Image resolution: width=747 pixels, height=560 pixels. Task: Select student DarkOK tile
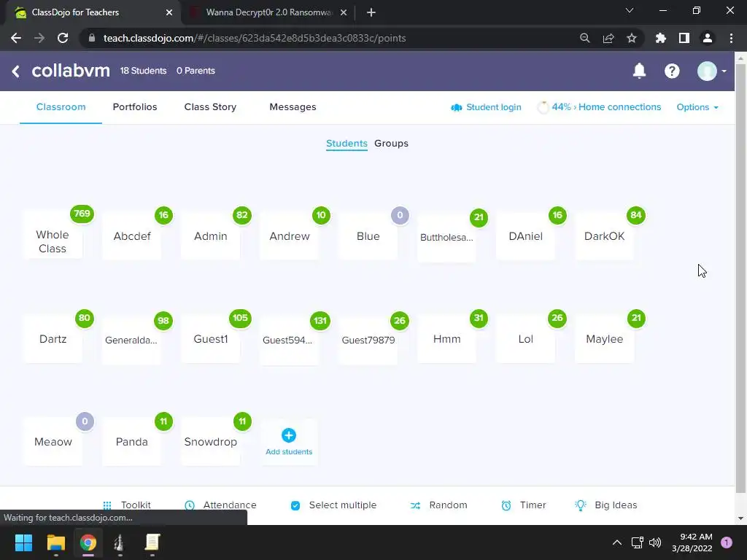604,236
